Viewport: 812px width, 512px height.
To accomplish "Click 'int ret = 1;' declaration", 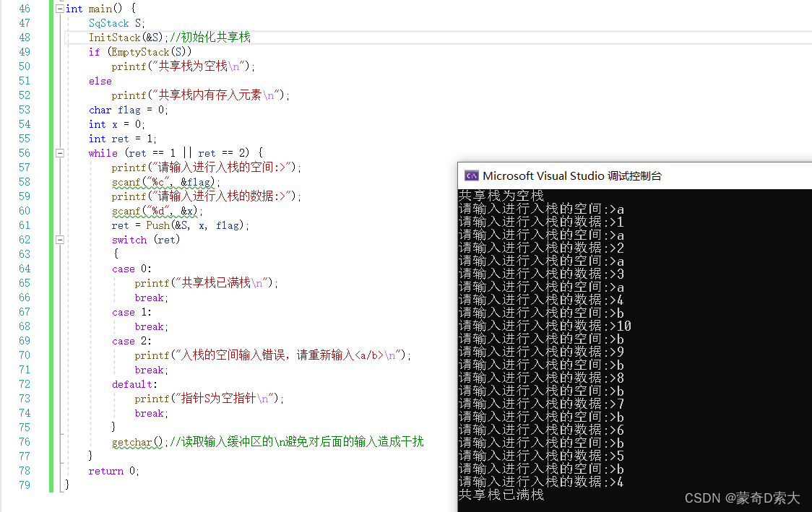I will [122, 139].
